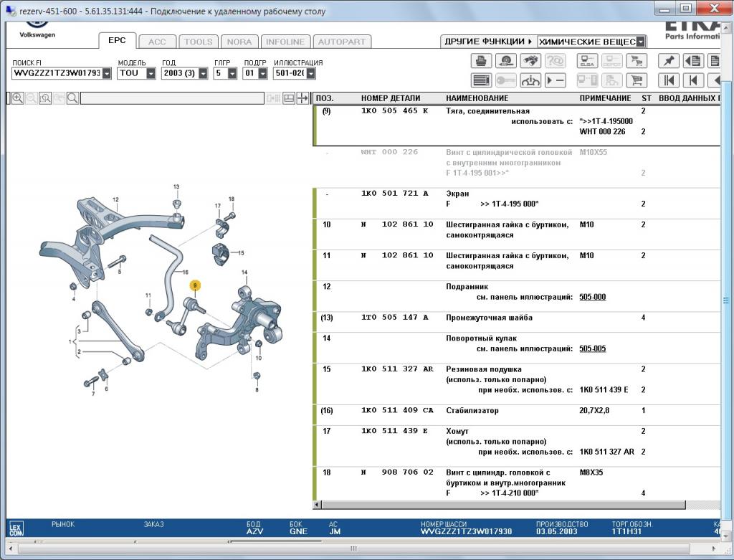Go to previous record with bar-arrow icon

[x=694, y=80]
